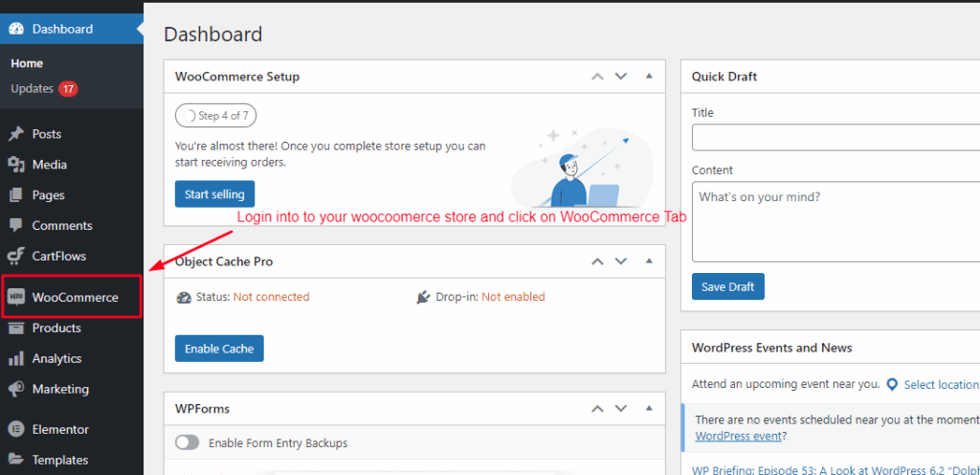The width and height of the screenshot is (980, 475).
Task: Click the Enable Cache button
Action: coord(219,349)
